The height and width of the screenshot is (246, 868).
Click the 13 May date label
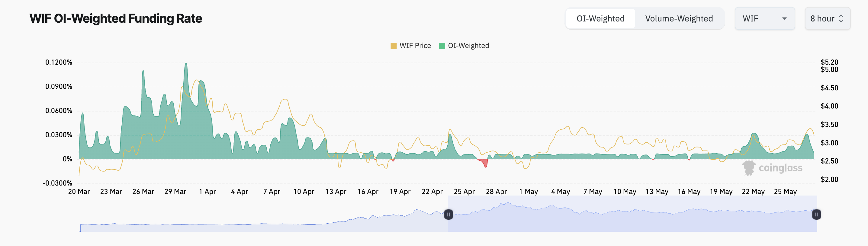coord(657,192)
